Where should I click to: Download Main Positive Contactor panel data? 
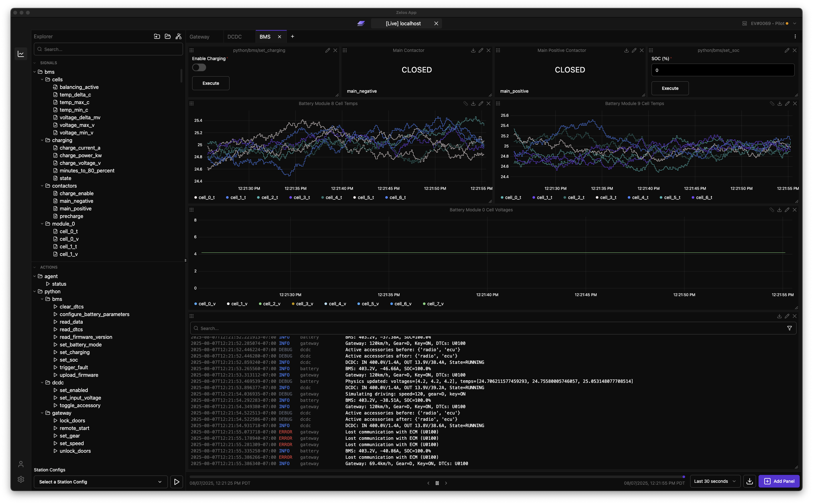click(626, 50)
